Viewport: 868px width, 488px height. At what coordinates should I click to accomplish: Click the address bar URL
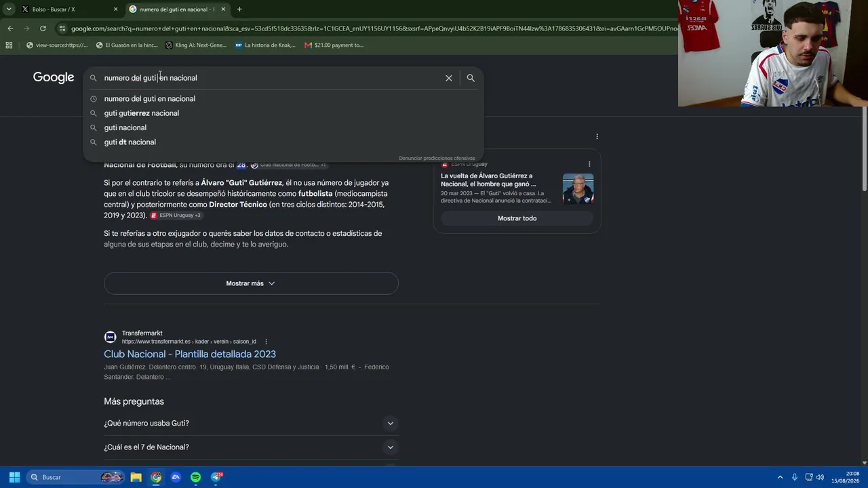point(373,28)
